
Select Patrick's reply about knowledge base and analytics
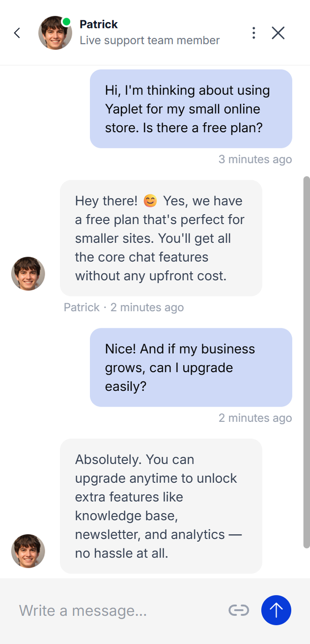[x=161, y=506]
